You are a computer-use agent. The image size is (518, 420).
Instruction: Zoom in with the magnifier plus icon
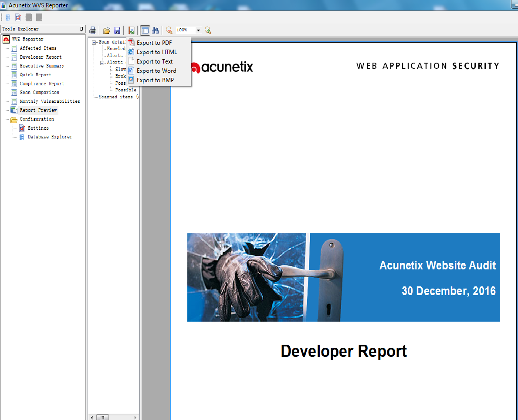(208, 30)
